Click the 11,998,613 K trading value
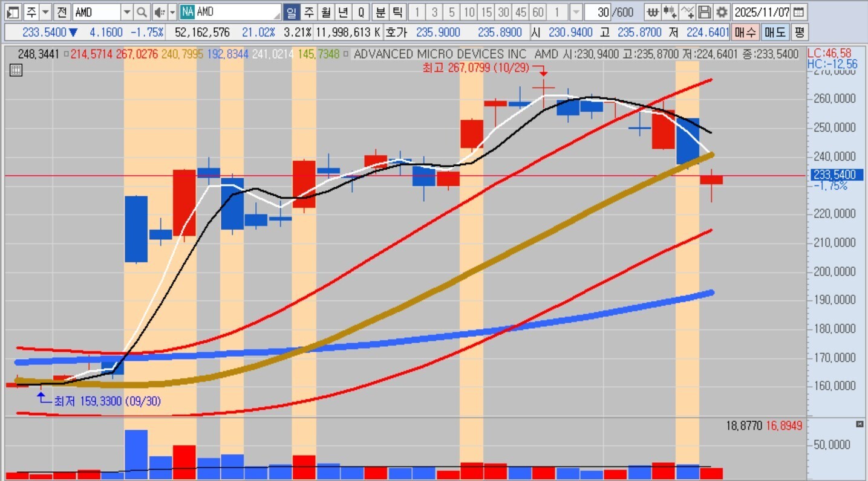 tap(348, 32)
